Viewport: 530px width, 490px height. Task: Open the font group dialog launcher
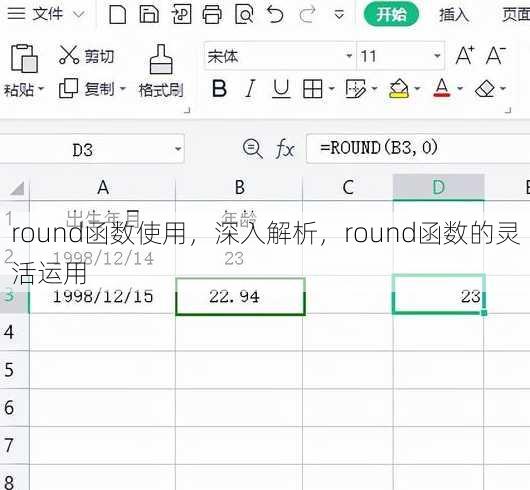click(x=508, y=110)
